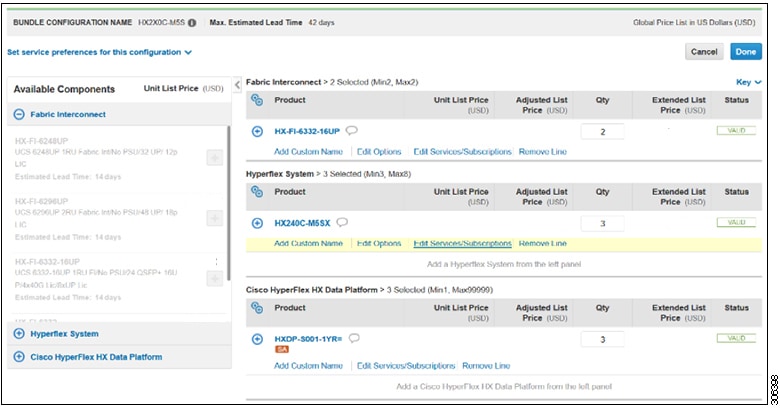Select the HX-FI-6248UP component name
780x408 pixels.
tap(41, 141)
